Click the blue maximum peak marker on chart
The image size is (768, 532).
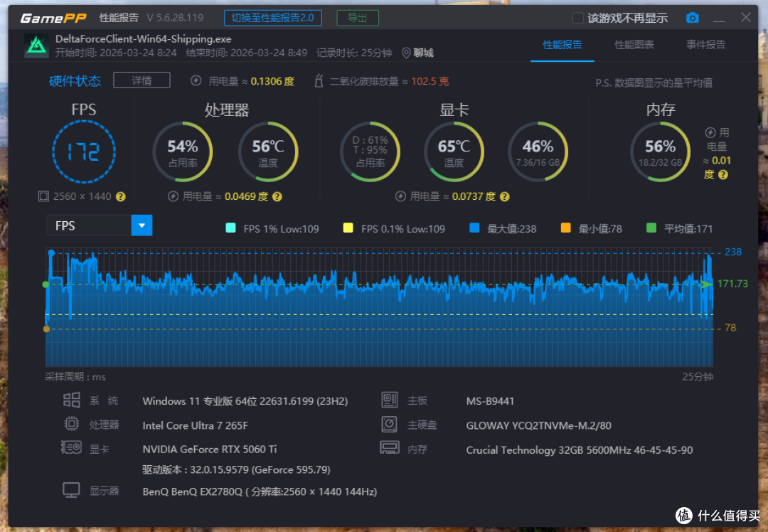[x=51, y=252]
